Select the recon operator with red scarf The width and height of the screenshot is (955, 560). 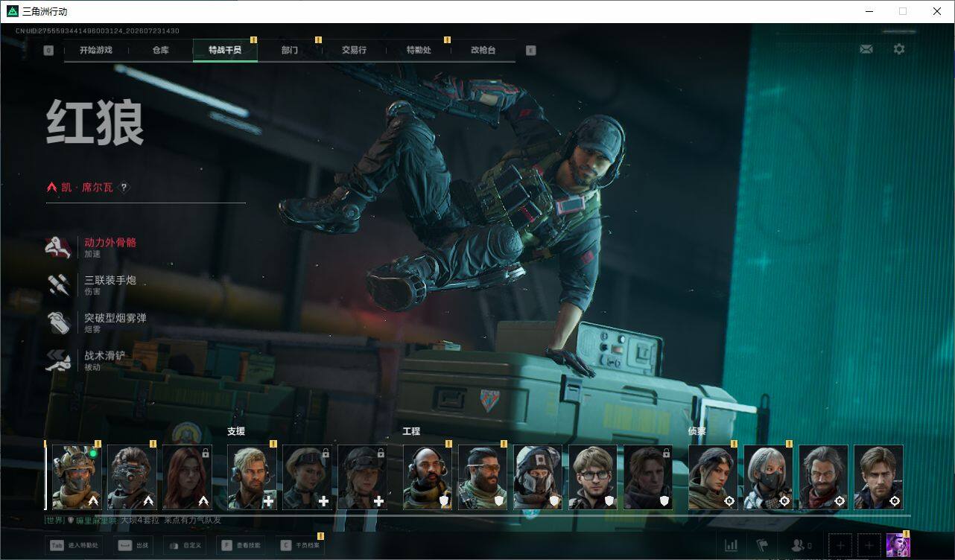[823, 477]
